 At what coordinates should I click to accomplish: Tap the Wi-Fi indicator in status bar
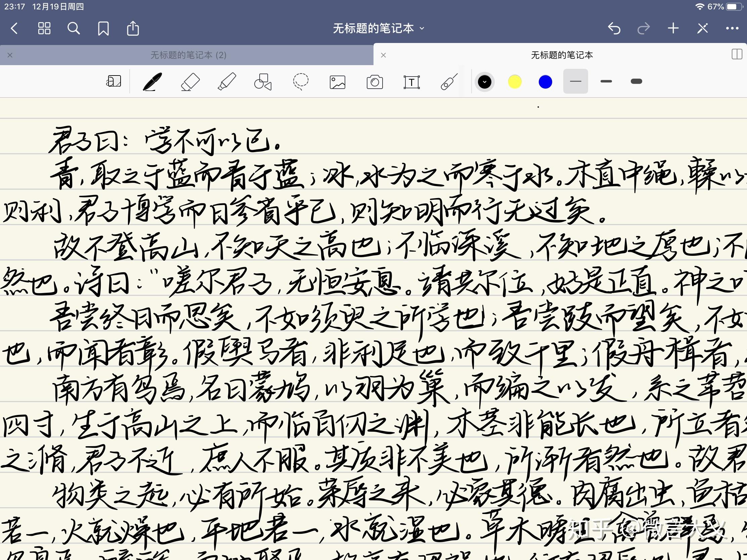(x=700, y=7)
